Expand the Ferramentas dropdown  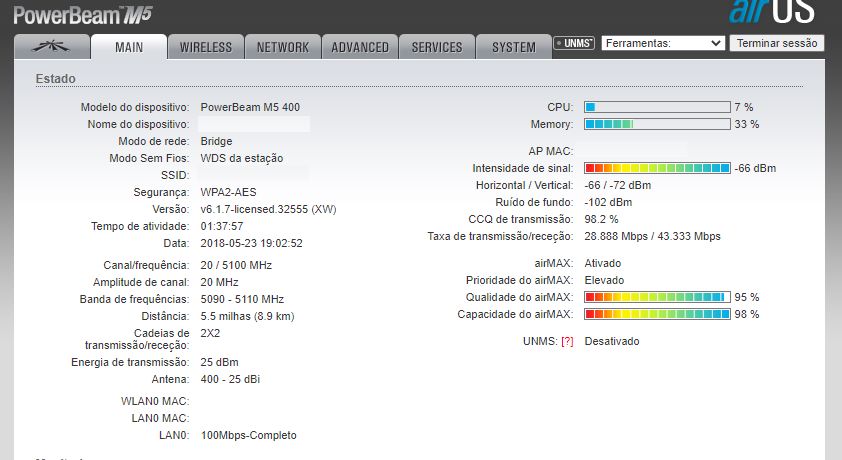click(x=663, y=43)
